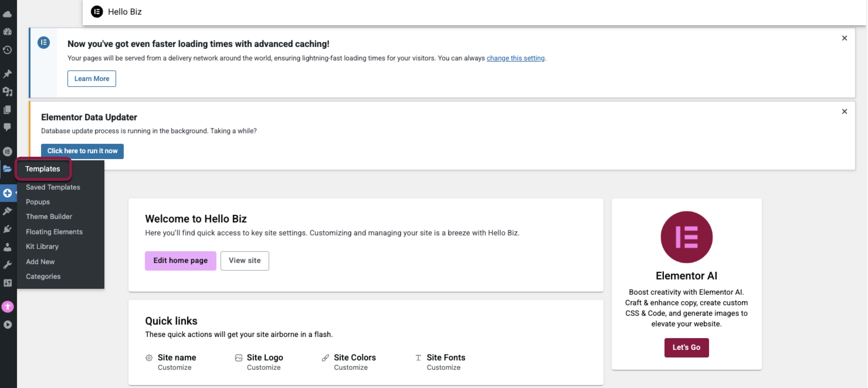
Task: Open Tools wrench icon in sidebar
Action: point(7,265)
